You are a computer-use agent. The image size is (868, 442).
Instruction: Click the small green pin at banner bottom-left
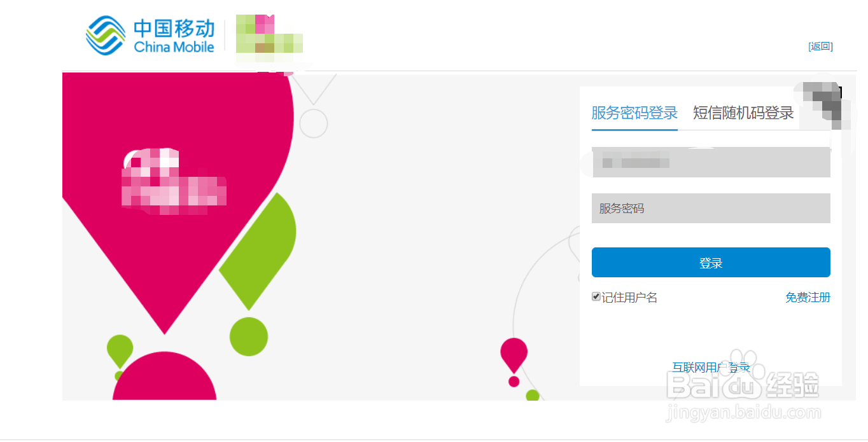click(x=120, y=350)
